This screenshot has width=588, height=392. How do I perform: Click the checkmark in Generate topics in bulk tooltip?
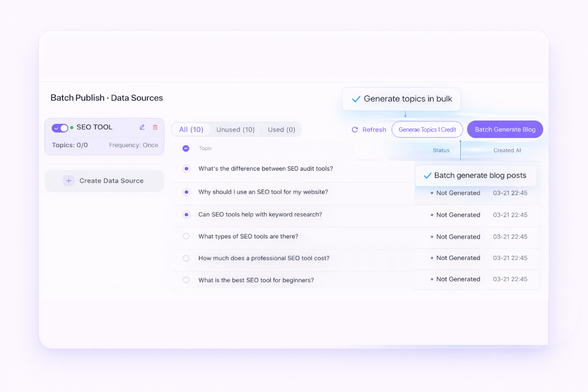(356, 99)
